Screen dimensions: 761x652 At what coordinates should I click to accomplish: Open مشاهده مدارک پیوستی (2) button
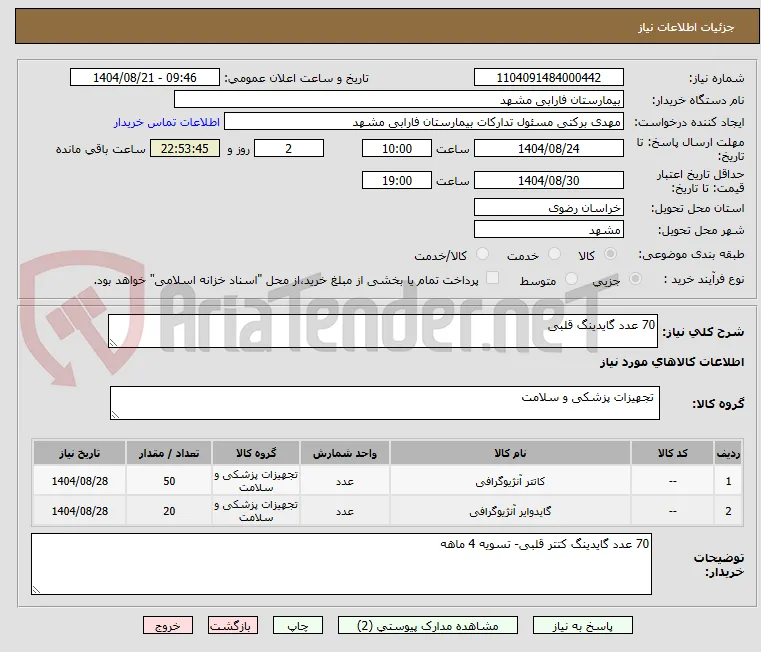pyautogui.click(x=428, y=625)
